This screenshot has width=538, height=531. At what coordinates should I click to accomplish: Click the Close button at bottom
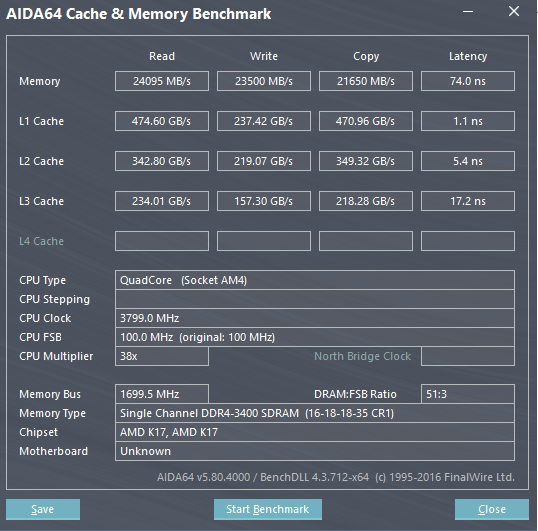coord(492,509)
